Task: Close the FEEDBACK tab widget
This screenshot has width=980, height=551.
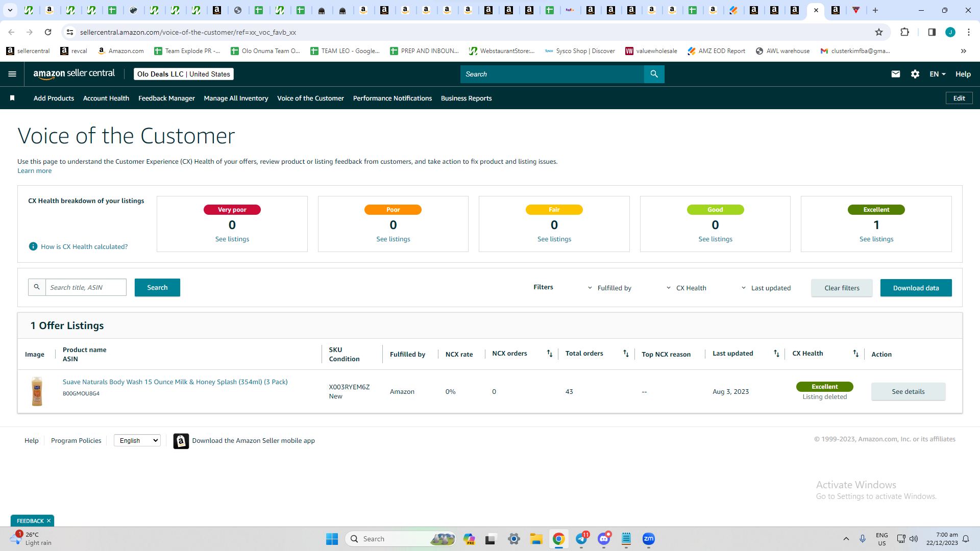Action: [x=48, y=521]
